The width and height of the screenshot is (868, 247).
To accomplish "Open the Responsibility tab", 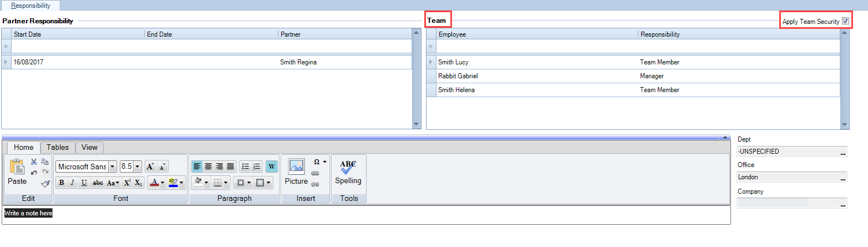I will tap(31, 6).
